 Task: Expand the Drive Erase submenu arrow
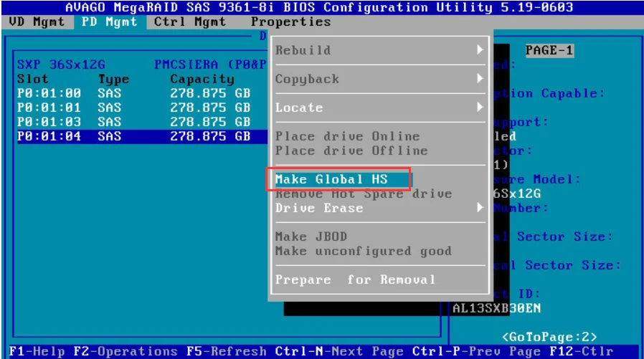tap(480, 208)
